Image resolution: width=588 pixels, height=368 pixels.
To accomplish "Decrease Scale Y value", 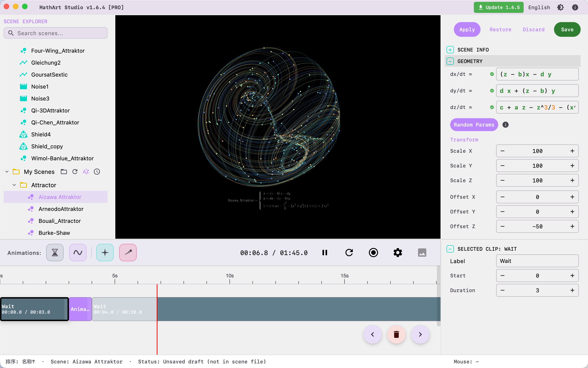I will tap(503, 166).
